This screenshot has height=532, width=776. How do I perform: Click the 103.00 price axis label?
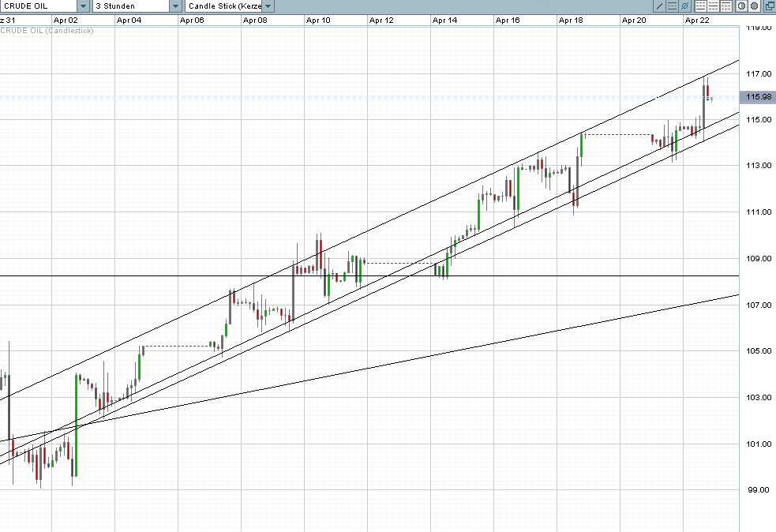click(759, 397)
